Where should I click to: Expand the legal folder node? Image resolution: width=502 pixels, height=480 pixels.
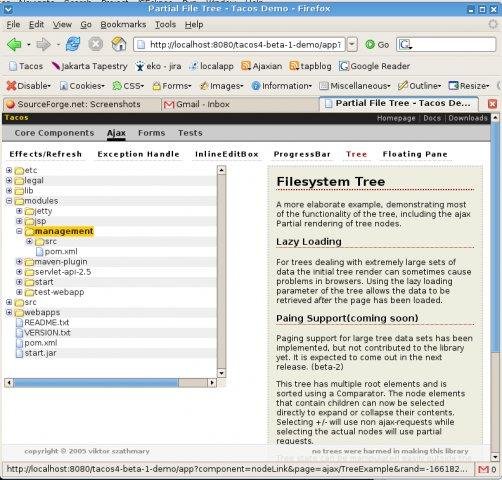9,181
